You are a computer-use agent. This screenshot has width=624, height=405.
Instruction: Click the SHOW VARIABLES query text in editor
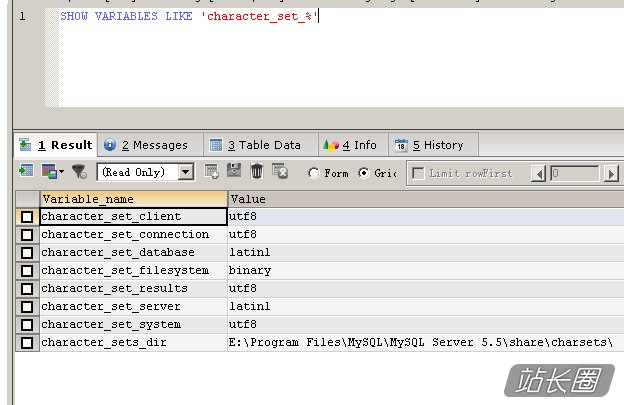(189, 16)
